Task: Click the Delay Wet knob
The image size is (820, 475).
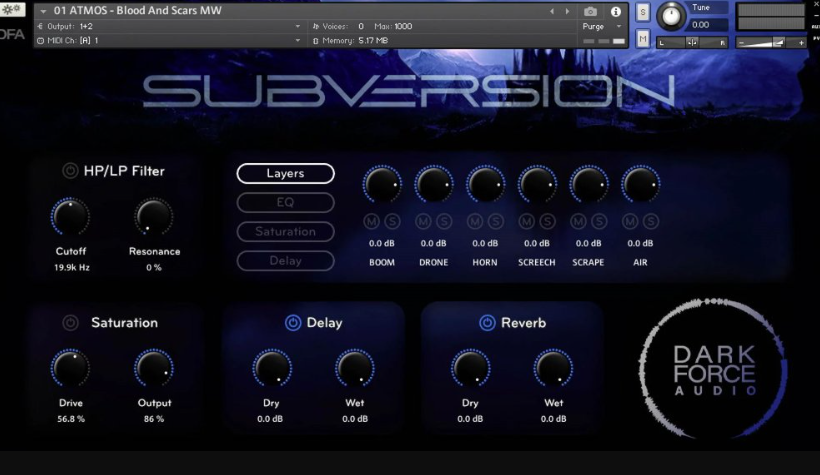Action: tap(355, 368)
